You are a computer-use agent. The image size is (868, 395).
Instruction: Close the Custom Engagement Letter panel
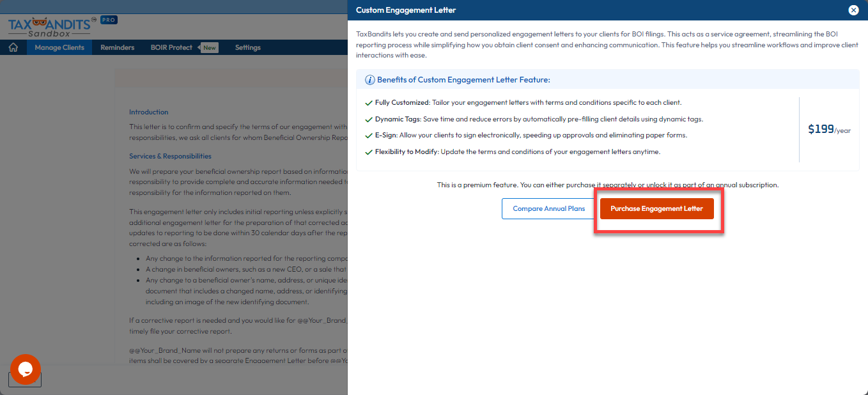[x=853, y=10]
